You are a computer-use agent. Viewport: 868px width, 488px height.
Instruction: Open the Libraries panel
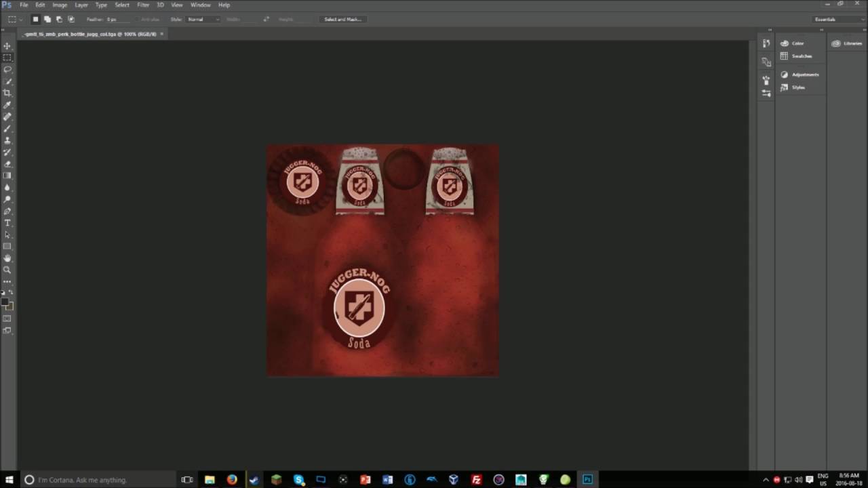847,43
